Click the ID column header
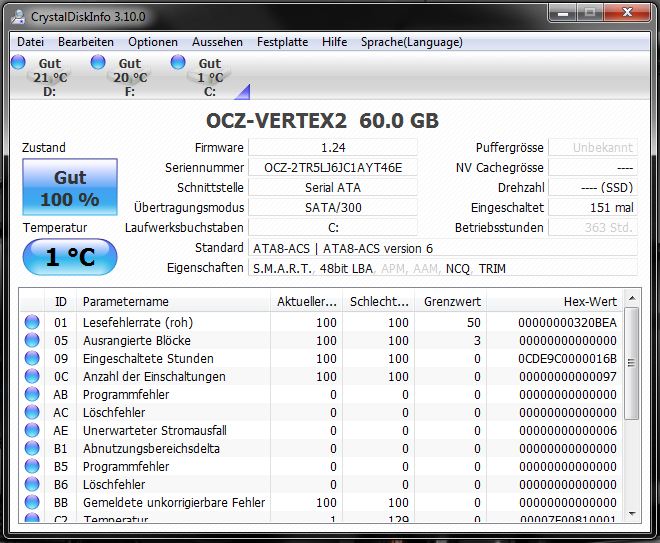Image resolution: width=660 pixels, height=543 pixels. (61, 301)
